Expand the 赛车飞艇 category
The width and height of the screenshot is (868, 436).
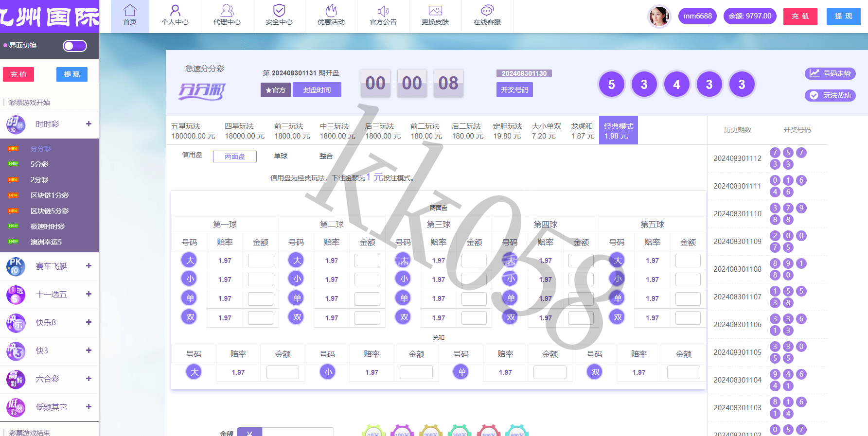89,266
